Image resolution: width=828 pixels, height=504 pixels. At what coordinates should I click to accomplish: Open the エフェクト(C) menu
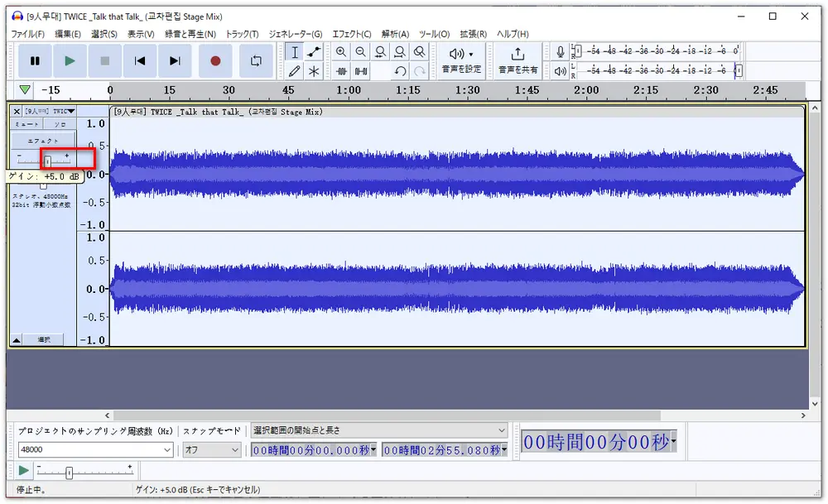click(x=351, y=34)
